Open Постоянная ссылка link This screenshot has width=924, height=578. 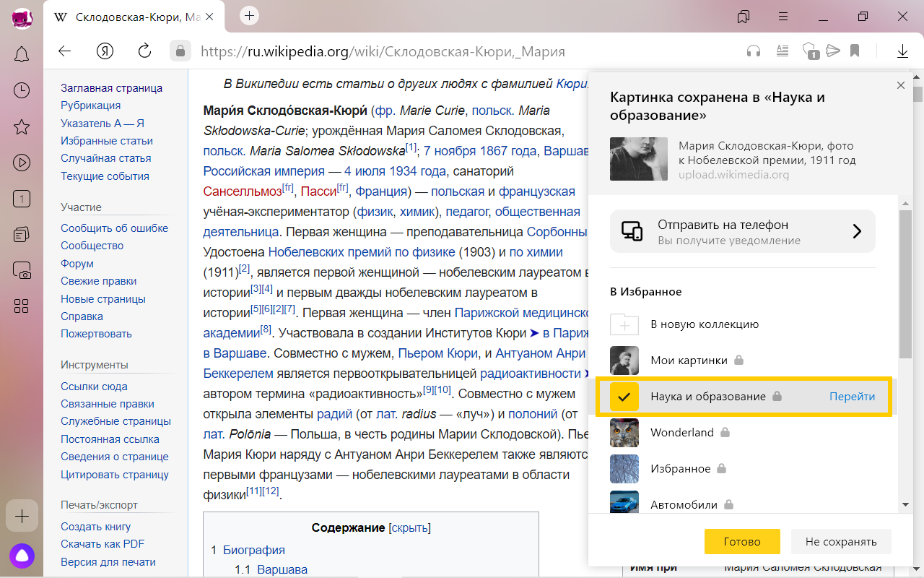pos(110,439)
